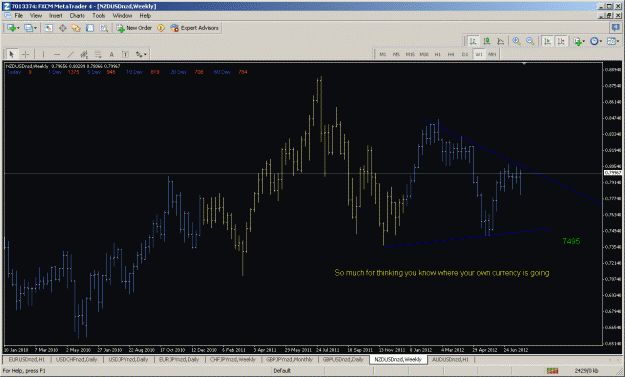625x377 pixels.
Task: Switch to the AUDUSDnzd,H1 chart tab
Action: pyautogui.click(x=450, y=359)
